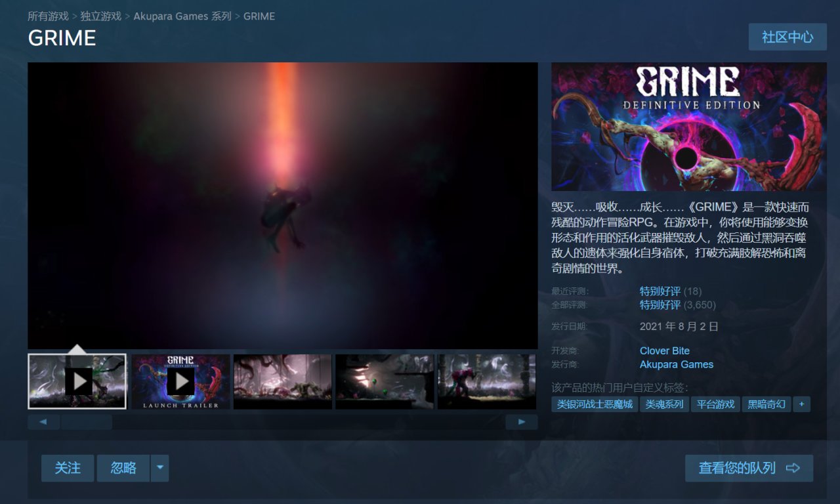Click the 关注 follow button
The image size is (840, 504).
pyautogui.click(x=68, y=469)
